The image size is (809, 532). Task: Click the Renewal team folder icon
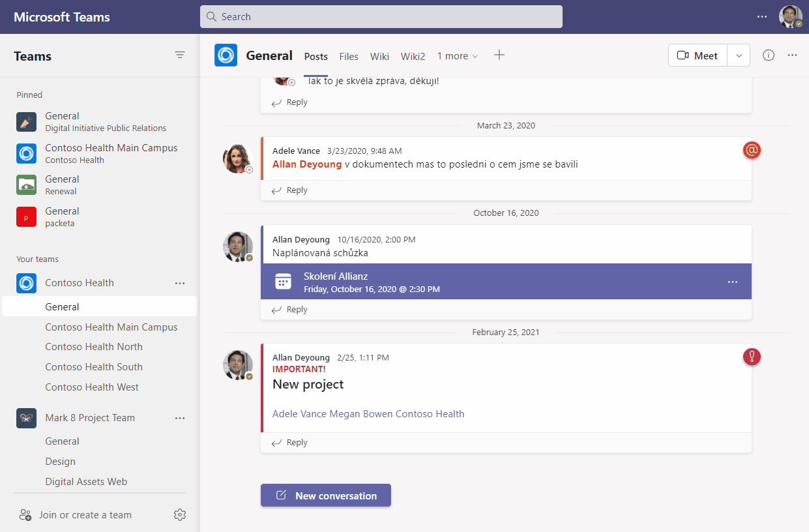26,185
